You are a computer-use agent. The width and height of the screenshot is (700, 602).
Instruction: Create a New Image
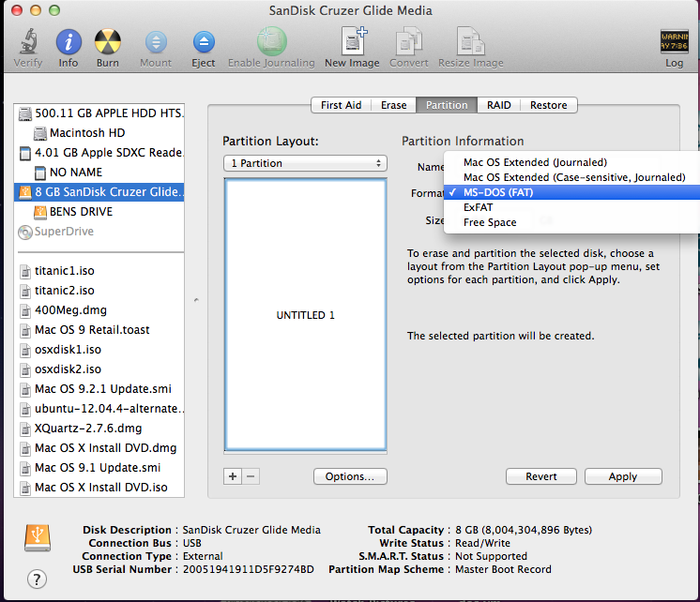(x=354, y=41)
